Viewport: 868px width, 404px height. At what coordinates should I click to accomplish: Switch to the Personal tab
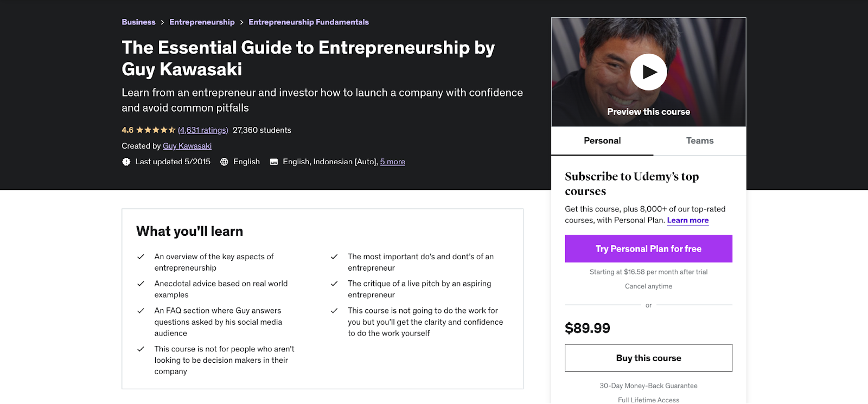[602, 141]
